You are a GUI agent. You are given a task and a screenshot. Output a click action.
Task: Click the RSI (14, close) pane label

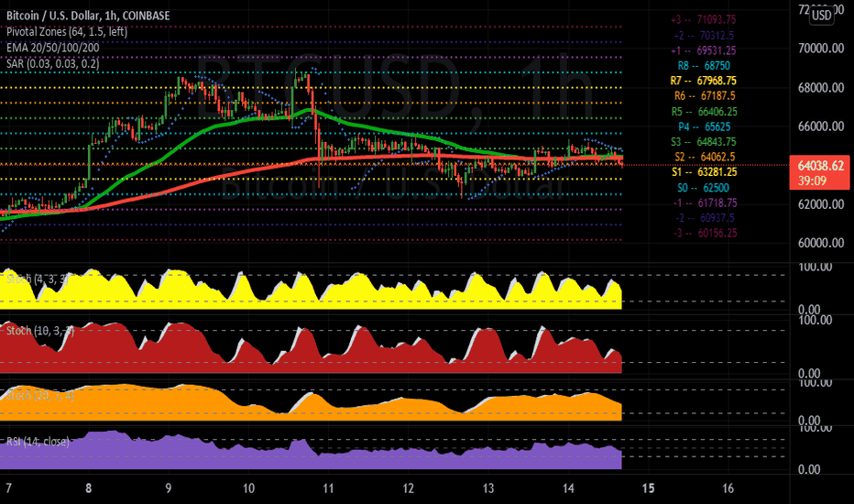(38, 442)
